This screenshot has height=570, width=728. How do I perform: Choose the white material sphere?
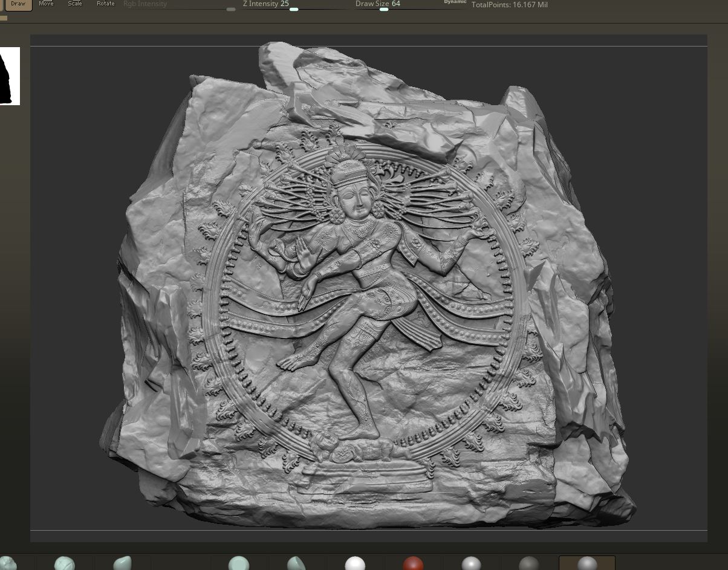point(355,563)
